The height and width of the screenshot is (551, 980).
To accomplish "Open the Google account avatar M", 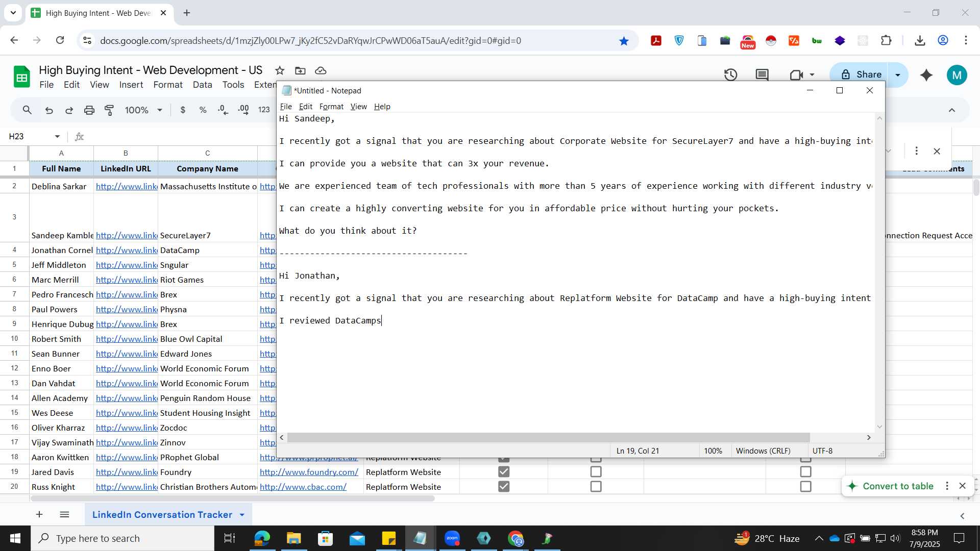I will pyautogui.click(x=957, y=75).
